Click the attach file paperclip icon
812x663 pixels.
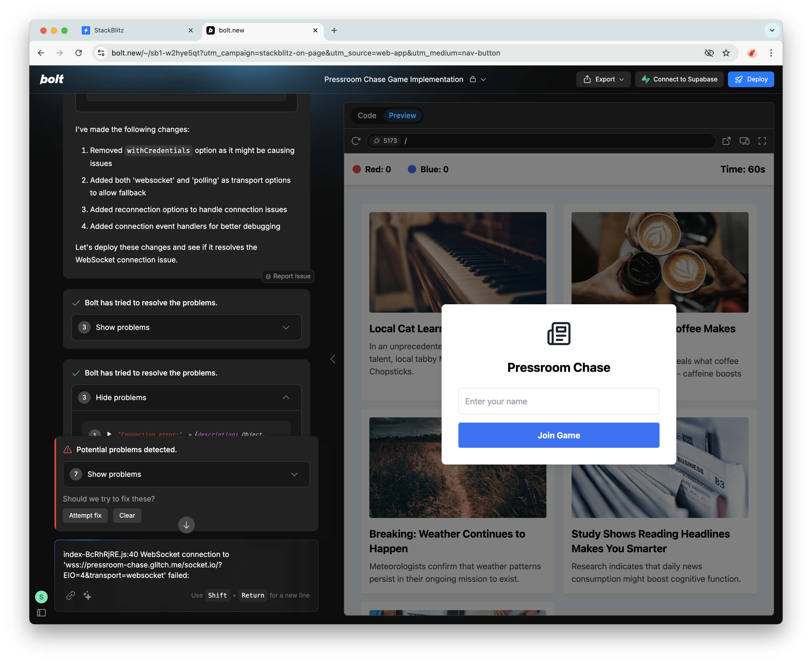(71, 595)
